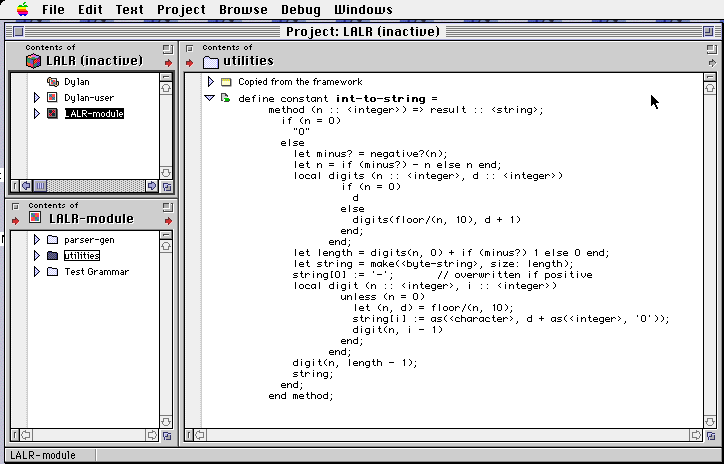Open the Edit menu
The height and width of the screenshot is (464, 724).
[90, 9]
